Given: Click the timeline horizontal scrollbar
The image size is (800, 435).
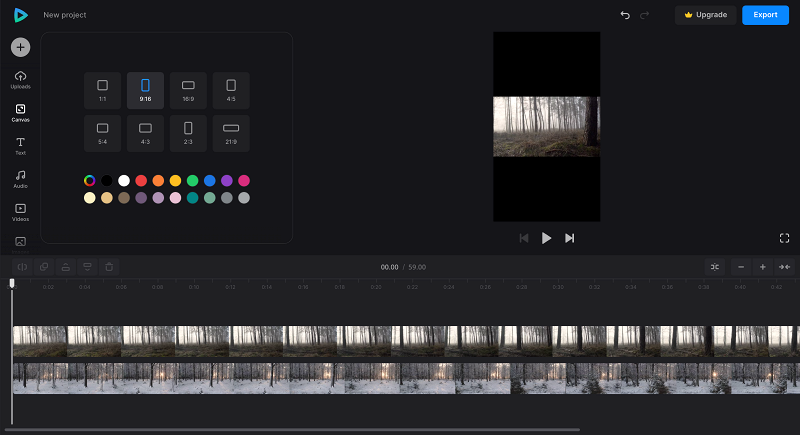Looking at the screenshot, I should pyautogui.click(x=292, y=430).
